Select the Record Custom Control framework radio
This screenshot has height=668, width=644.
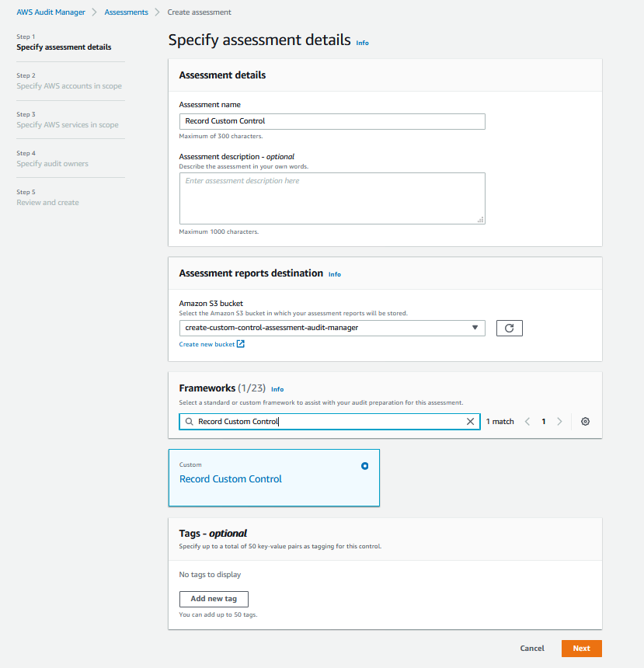(x=365, y=466)
